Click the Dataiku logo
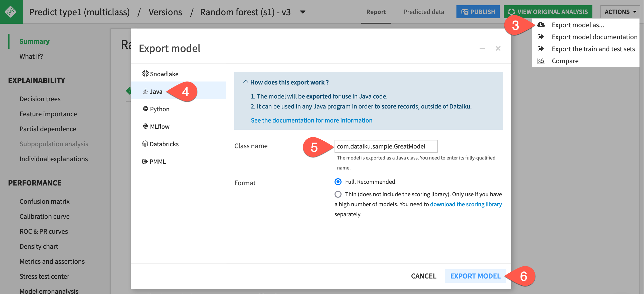 11,12
